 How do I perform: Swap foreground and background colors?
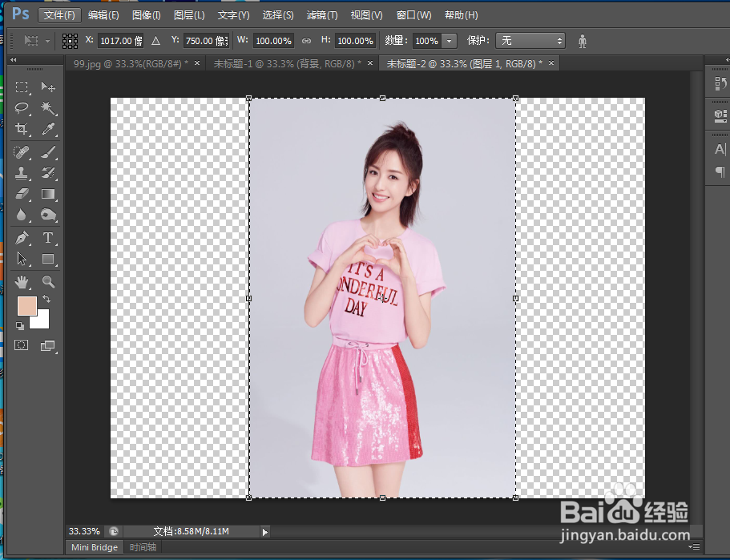(46, 298)
